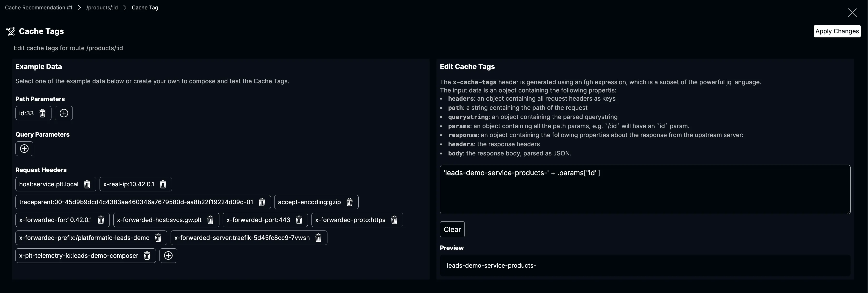This screenshot has height=293, width=868.
Task: Add a new query parameter
Action: pos(24,149)
